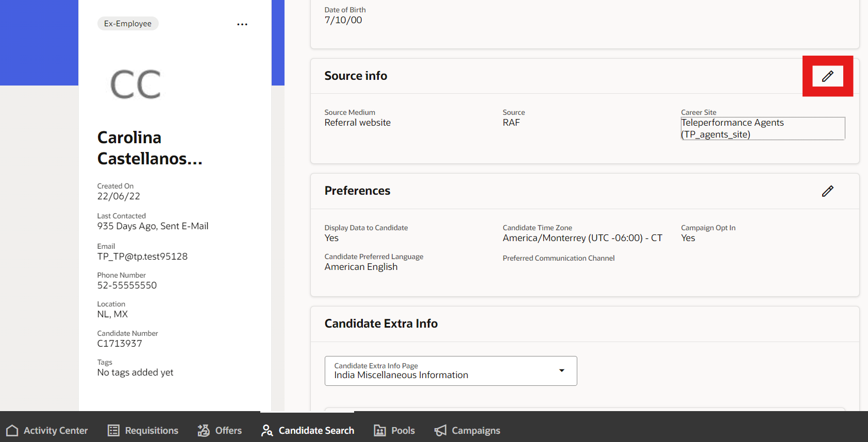Click the phone number 52-55555550
This screenshot has width=868, height=442.
coord(127,285)
